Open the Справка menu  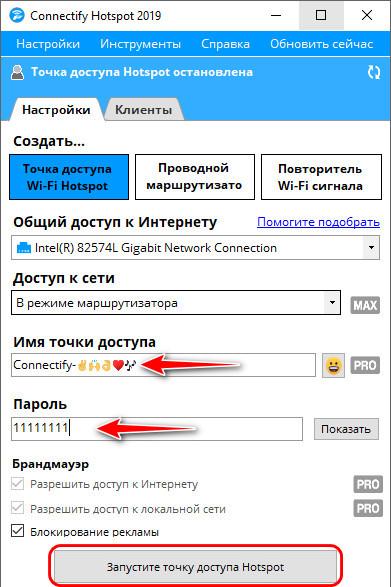click(x=225, y=44)
